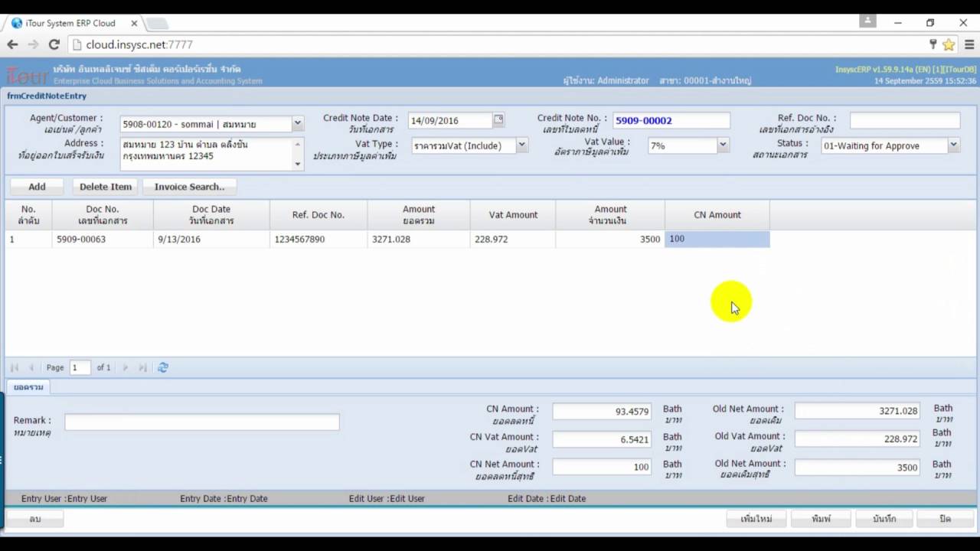Go to the first page in the pager
The width and height of the screenshot is (980, 551).
click(x=15, y=367)
